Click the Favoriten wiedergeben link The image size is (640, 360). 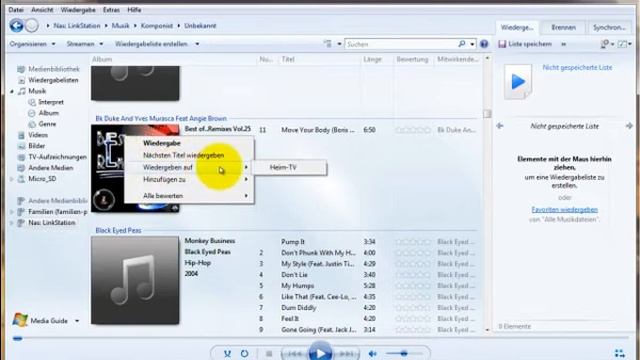point(564,210)
